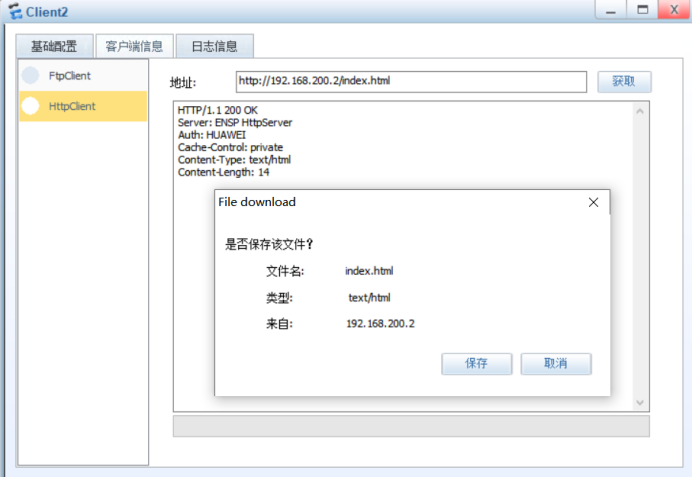This screenshot has height=477, width=692.
Task: Click the 'Content-Type: text/html' line
Action: click(234, 159)
